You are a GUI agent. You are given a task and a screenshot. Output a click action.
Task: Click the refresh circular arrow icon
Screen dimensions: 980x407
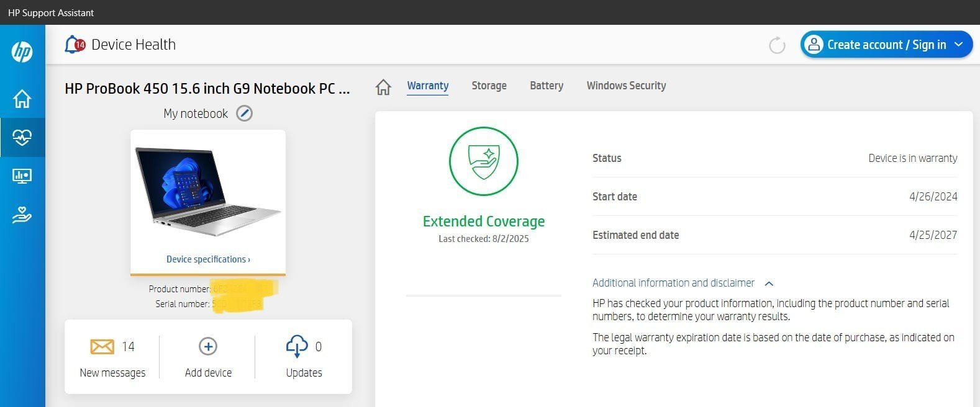click(777, 45)
